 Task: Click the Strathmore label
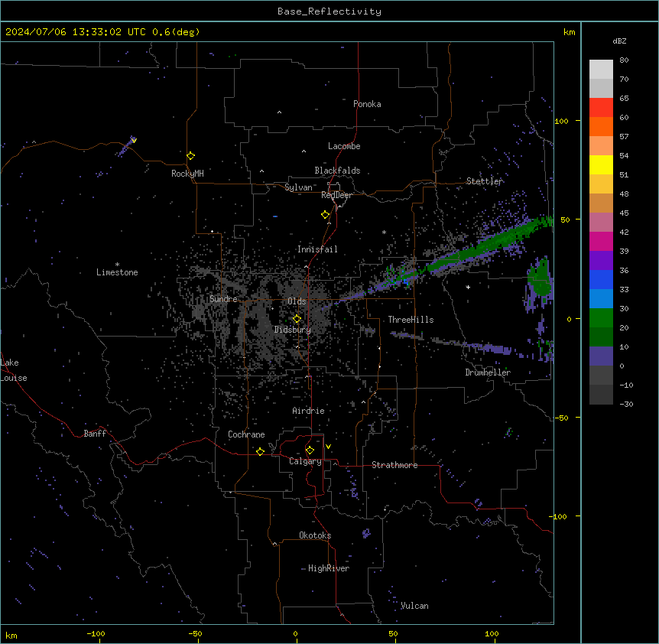coord(394,465)
